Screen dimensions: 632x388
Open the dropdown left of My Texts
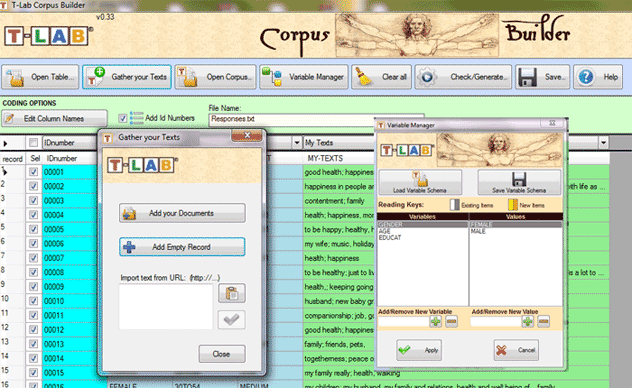(297, 143)
